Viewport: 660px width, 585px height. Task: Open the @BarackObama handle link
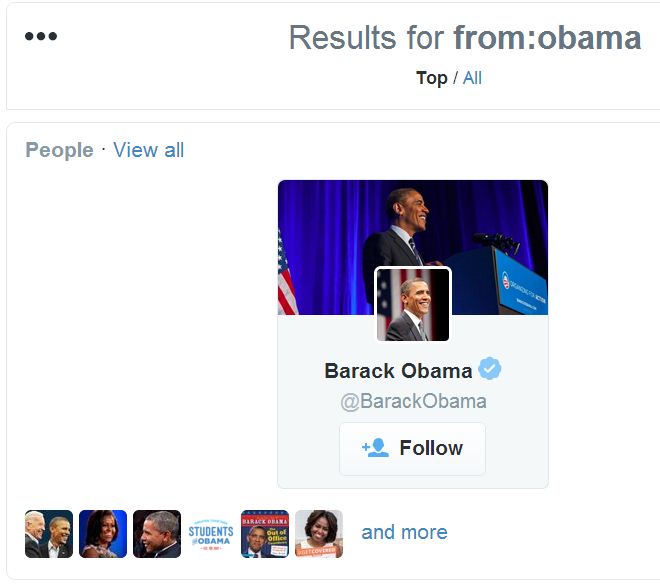[x=412, y=402]
